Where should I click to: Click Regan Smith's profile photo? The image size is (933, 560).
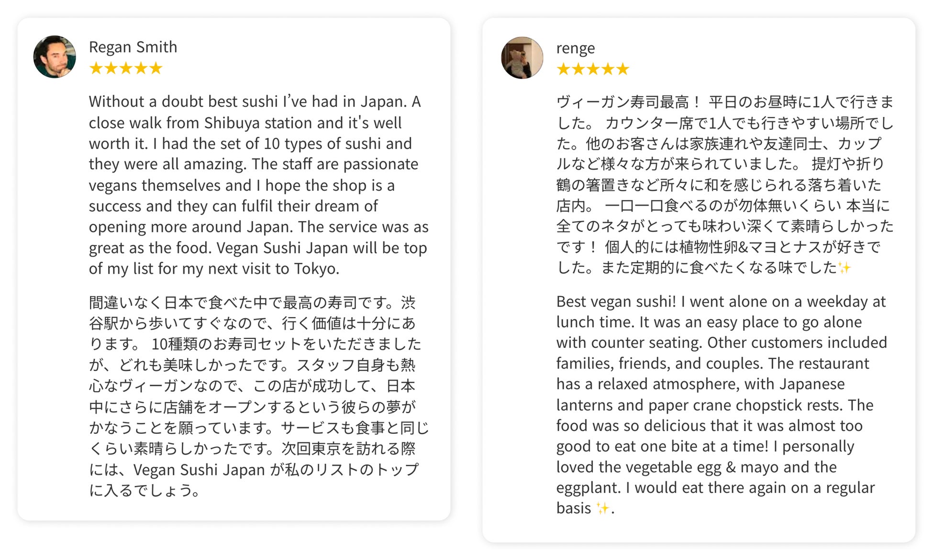tap(55, 56)
